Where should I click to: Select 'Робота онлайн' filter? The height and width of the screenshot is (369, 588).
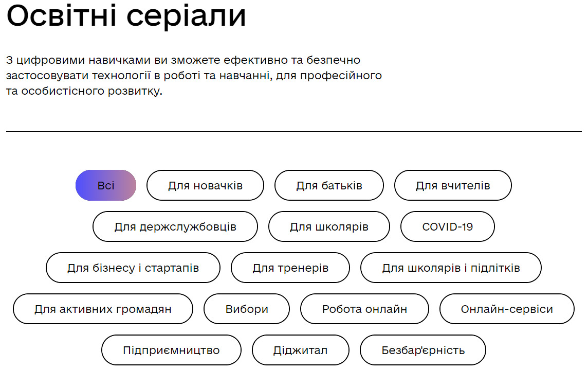pos(364,309)
